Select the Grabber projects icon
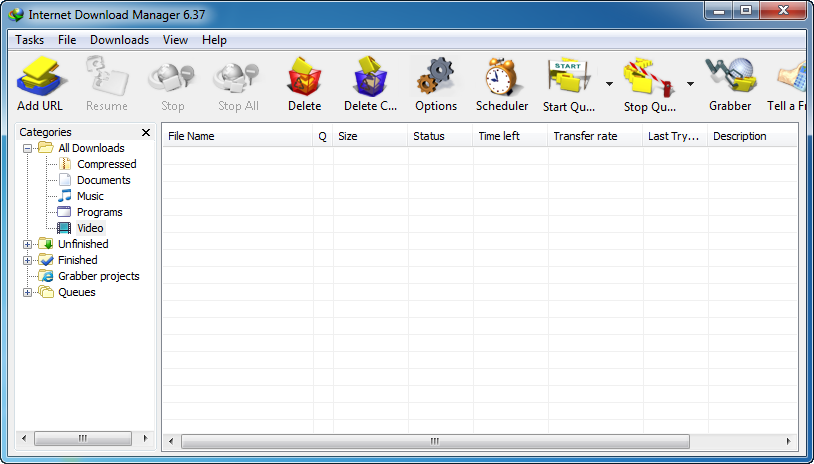This screenshot has height=464, width=814. [46, 276]
